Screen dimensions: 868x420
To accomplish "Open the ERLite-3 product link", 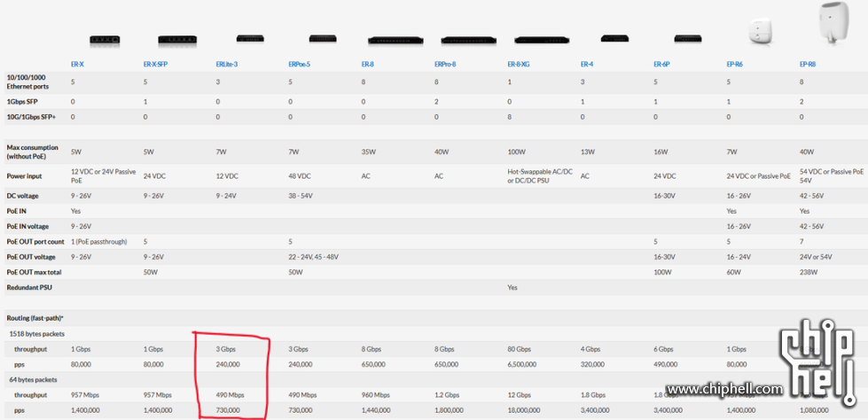I will 227,64.
